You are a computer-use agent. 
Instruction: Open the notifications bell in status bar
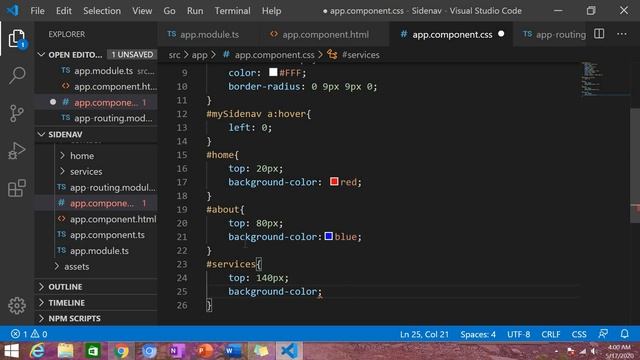[624, 334]
